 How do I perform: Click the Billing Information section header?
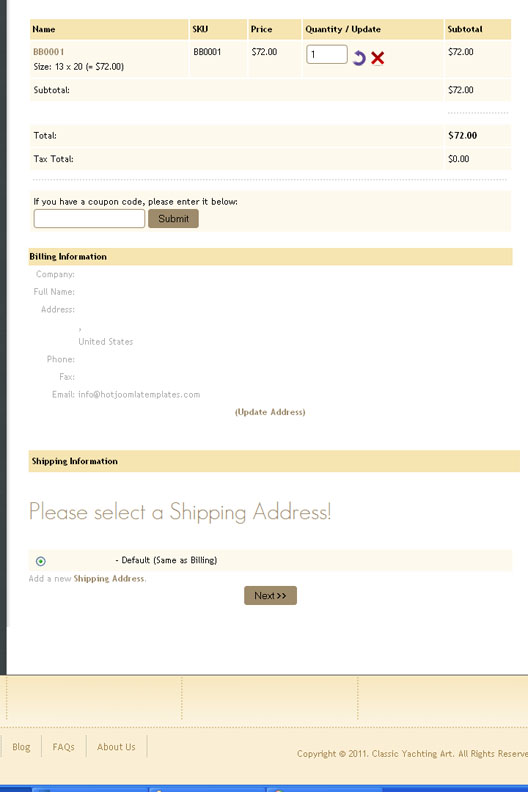[270, 257]
